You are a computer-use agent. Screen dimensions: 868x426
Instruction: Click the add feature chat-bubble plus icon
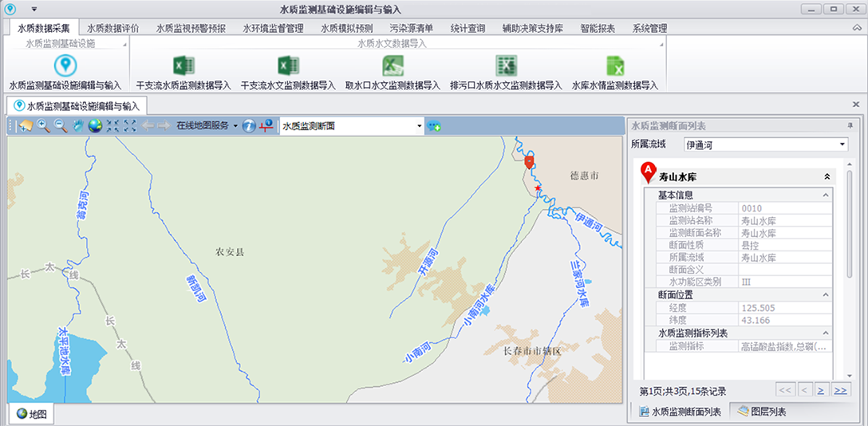[x=434, y=126]
